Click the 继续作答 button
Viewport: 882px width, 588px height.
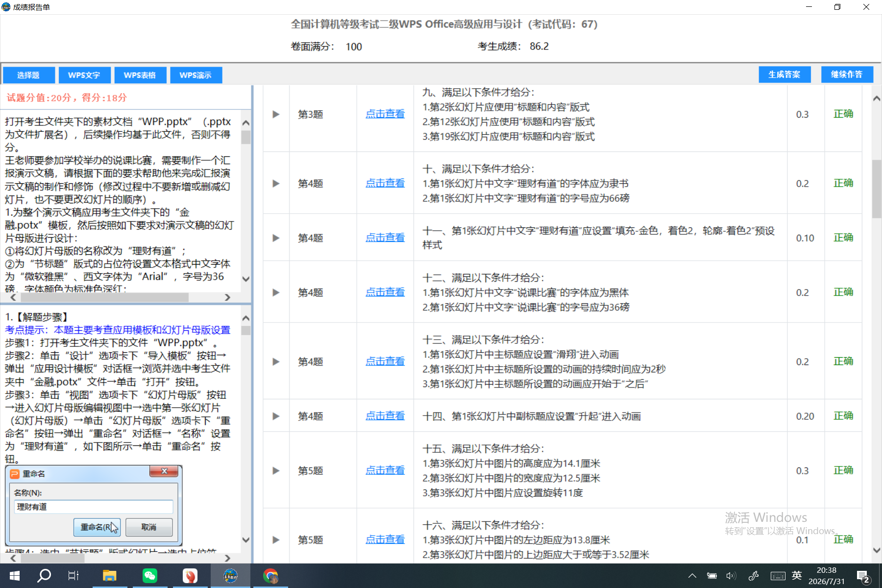[x=847, y=74]
